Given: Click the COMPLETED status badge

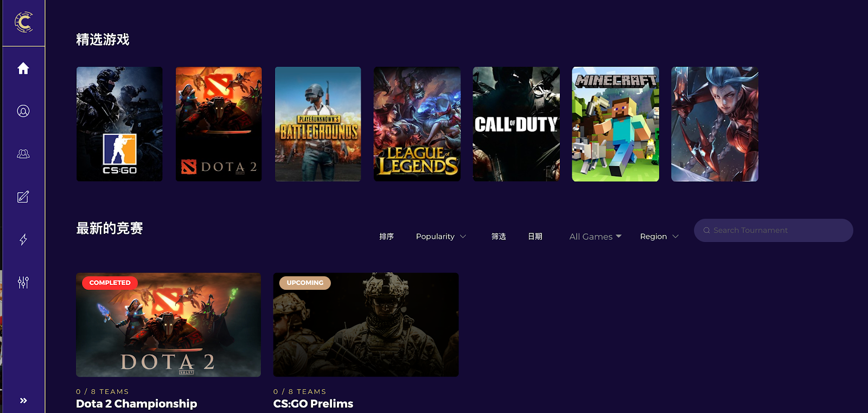Looking at the screenshot, I should (x=110, y=283).
